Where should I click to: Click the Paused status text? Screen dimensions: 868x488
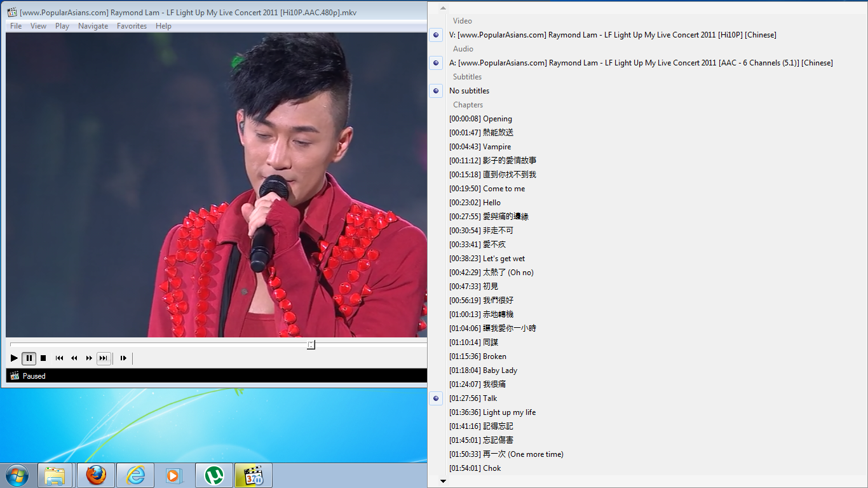click(x=34, y=376)
